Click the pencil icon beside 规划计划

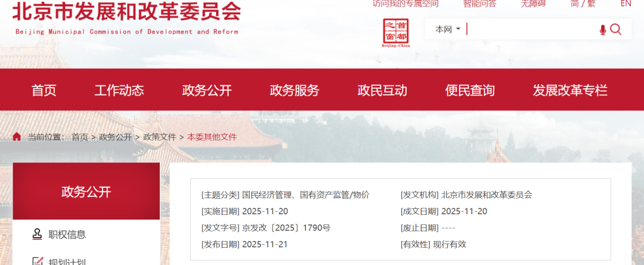pyautogui.click(x=37, y=261)
